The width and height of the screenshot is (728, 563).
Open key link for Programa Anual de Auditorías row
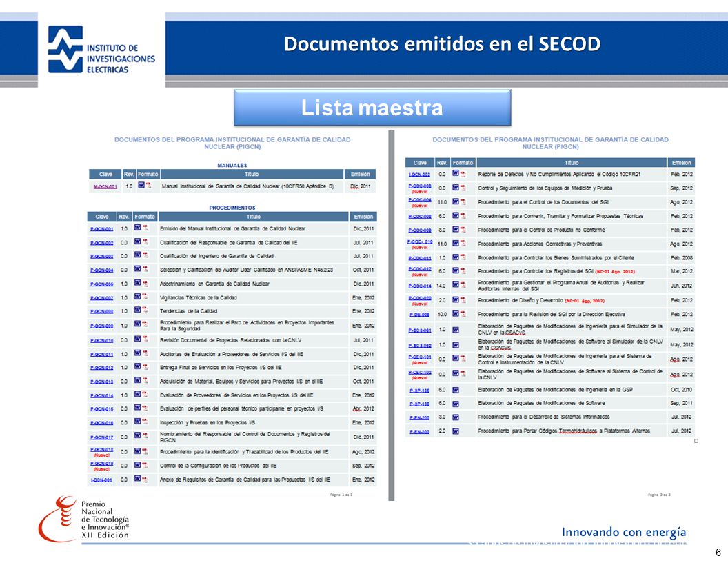click(420, 286)
